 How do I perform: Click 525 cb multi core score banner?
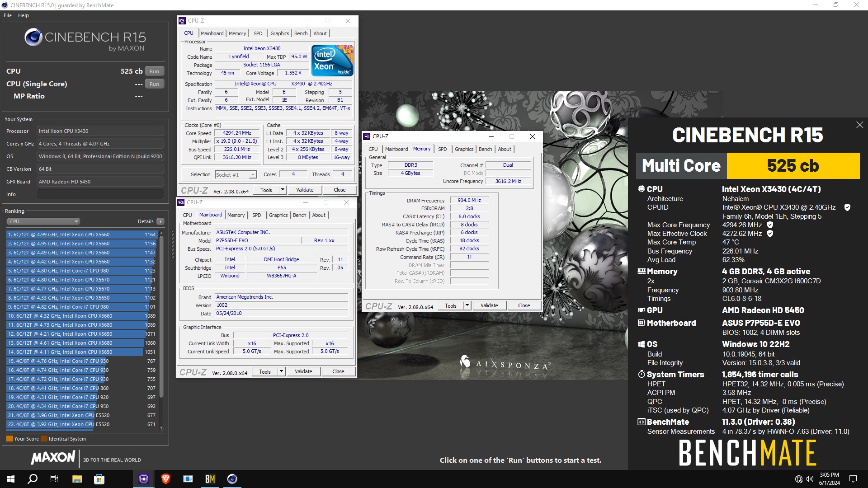(793, 166)
